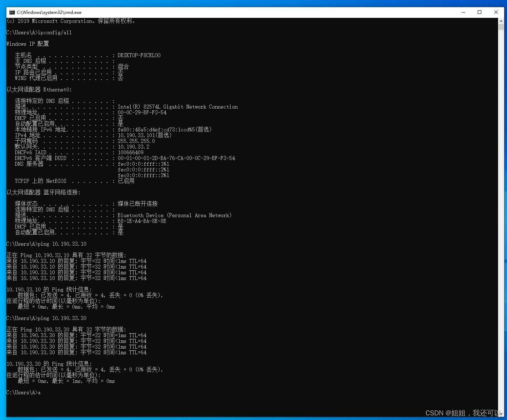Click 'Intel(R) 82574L Gigabit Network Connection'
Image resolution: width=507 pixels, height=420 pixels.
(x=178, y=107)
